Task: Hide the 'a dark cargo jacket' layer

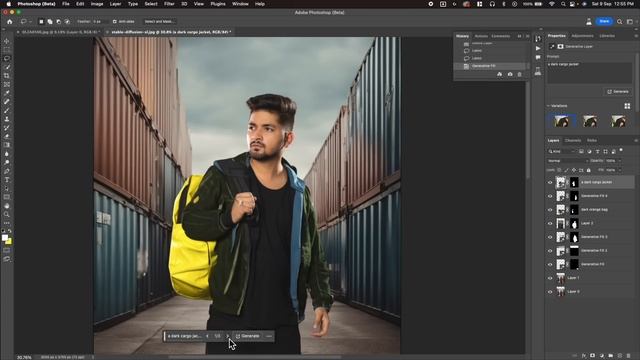Action: [550, 182]
